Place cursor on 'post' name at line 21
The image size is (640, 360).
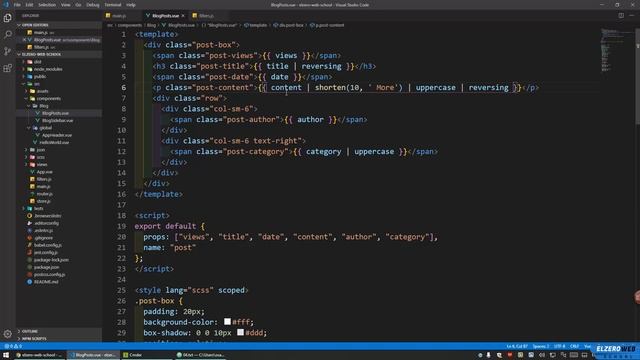tap(183, 247)
